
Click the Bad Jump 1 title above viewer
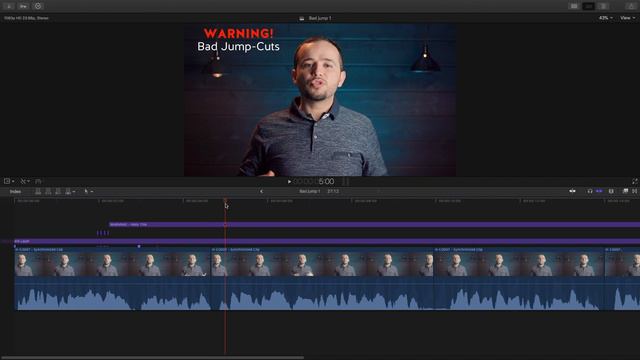click(x=320, y=18)
